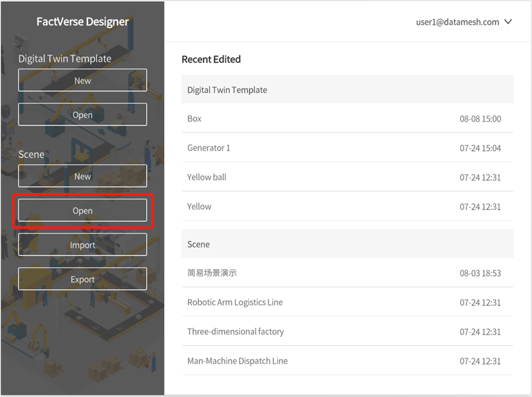Export a scene

point(83,278)
